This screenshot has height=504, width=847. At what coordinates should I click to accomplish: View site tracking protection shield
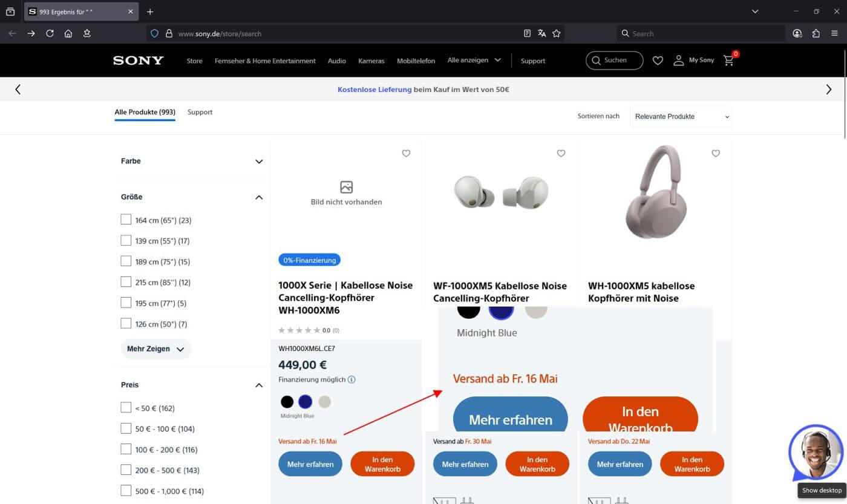tap(154, 34)
